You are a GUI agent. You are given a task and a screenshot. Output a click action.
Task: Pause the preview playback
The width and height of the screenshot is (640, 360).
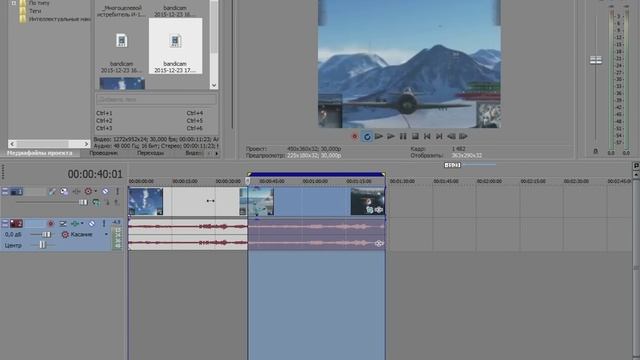[x=403, y=136]
